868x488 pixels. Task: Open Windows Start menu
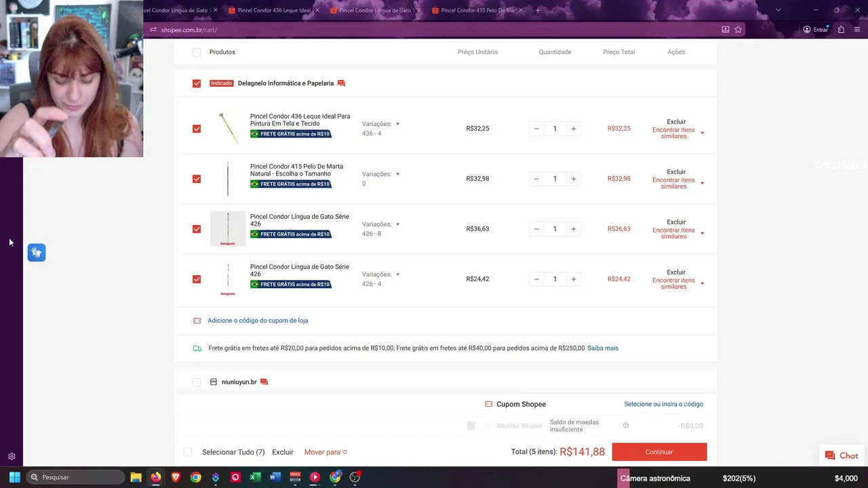coord(14,477)
